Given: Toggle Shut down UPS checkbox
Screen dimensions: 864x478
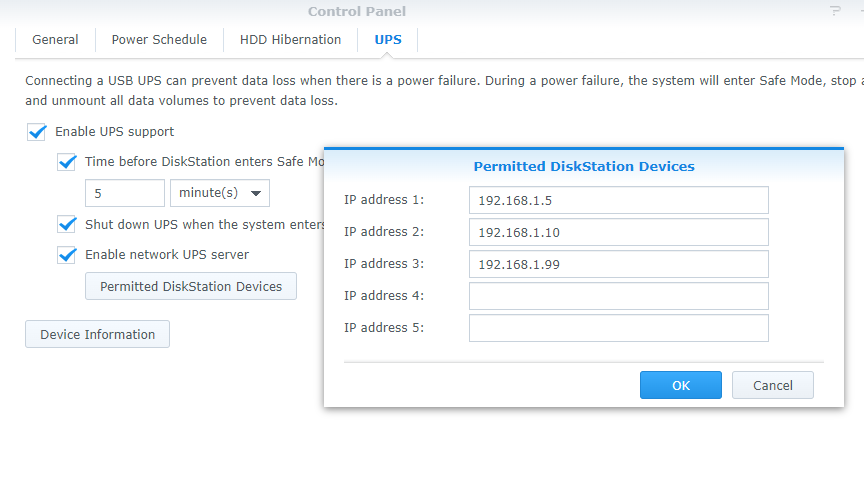Looking at the screenshot, I should [x=67, y=225].
